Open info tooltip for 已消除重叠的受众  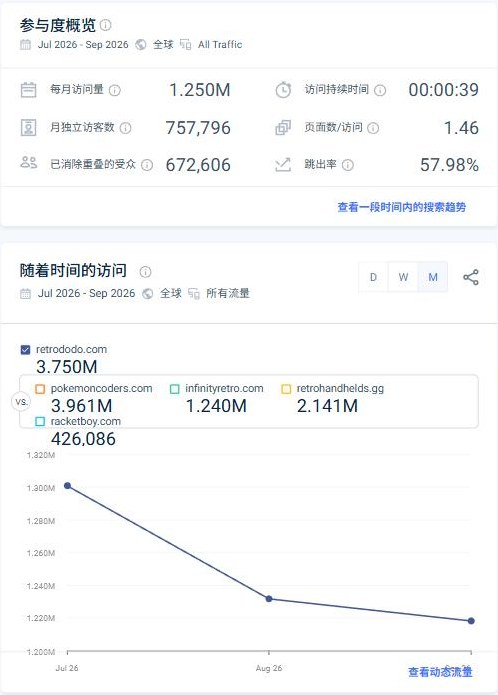147,165
